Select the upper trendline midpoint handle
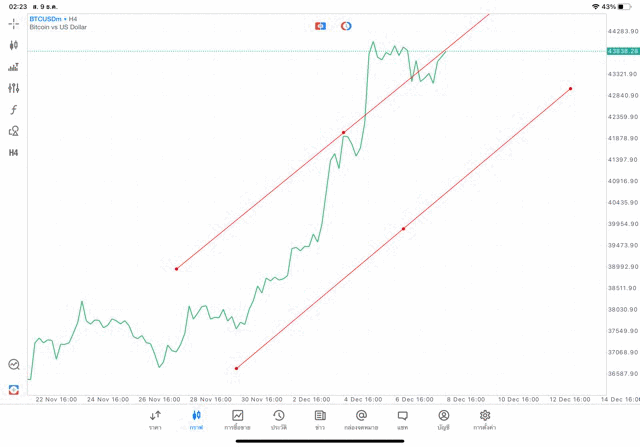640x447 pixels. pos(343,132)
